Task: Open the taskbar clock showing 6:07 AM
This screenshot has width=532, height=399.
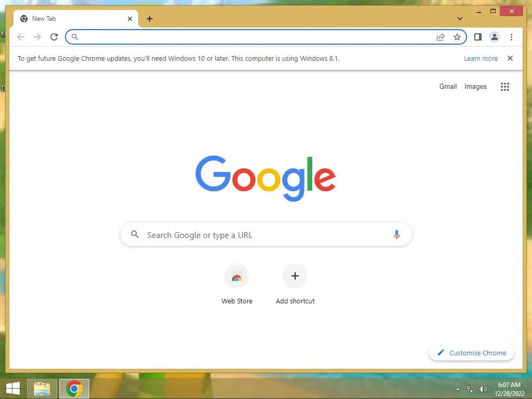Action: (x=509, y=389)
